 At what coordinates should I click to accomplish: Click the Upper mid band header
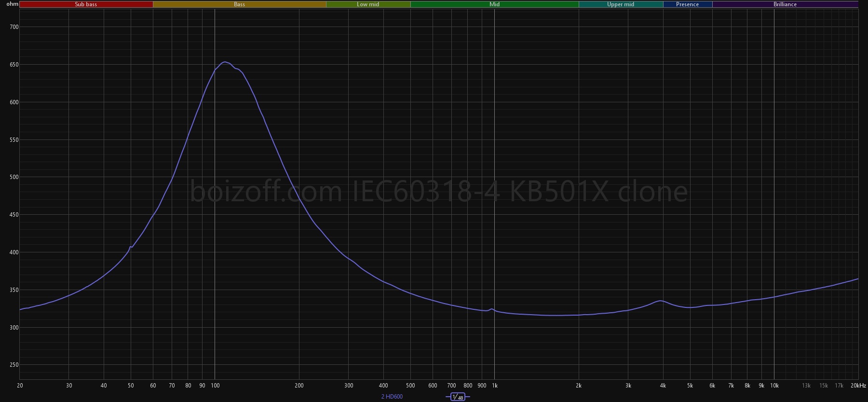(620, 4)
